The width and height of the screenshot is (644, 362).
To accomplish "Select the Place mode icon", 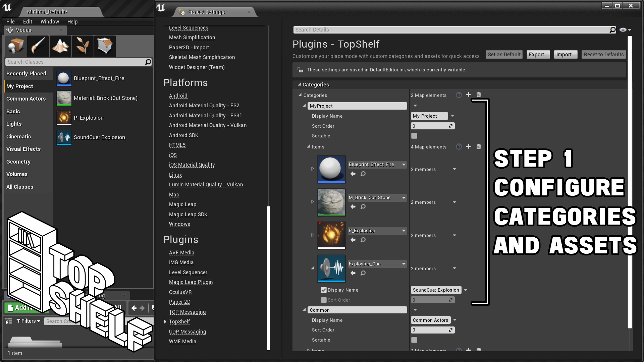I will 16,46.
